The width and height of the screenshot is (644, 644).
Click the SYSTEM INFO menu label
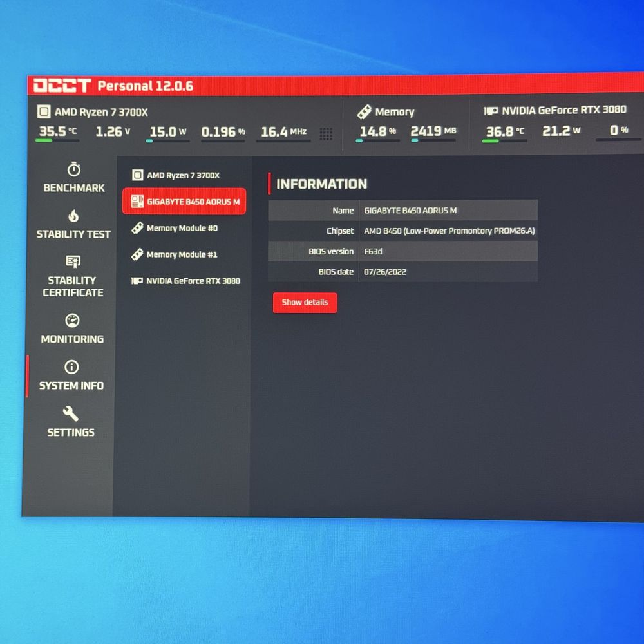coord(71,386)
